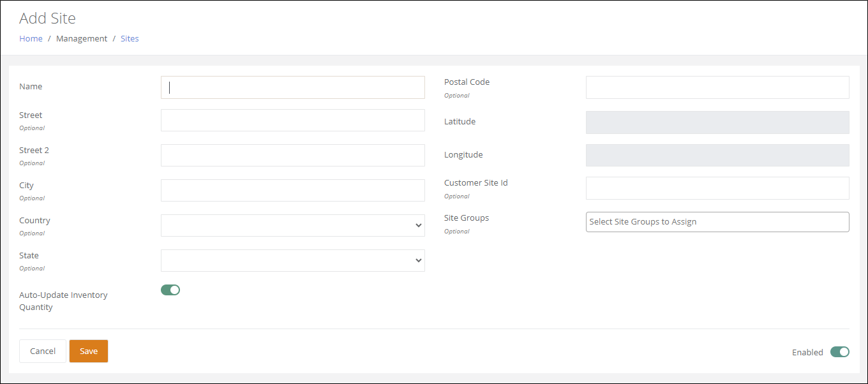Click the Postal Code input field
Screen dimensions: 868x384
click(717, 87)
